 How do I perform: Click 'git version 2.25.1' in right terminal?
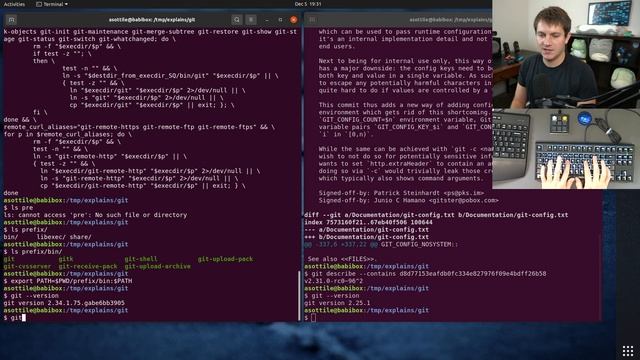(337, 303)
